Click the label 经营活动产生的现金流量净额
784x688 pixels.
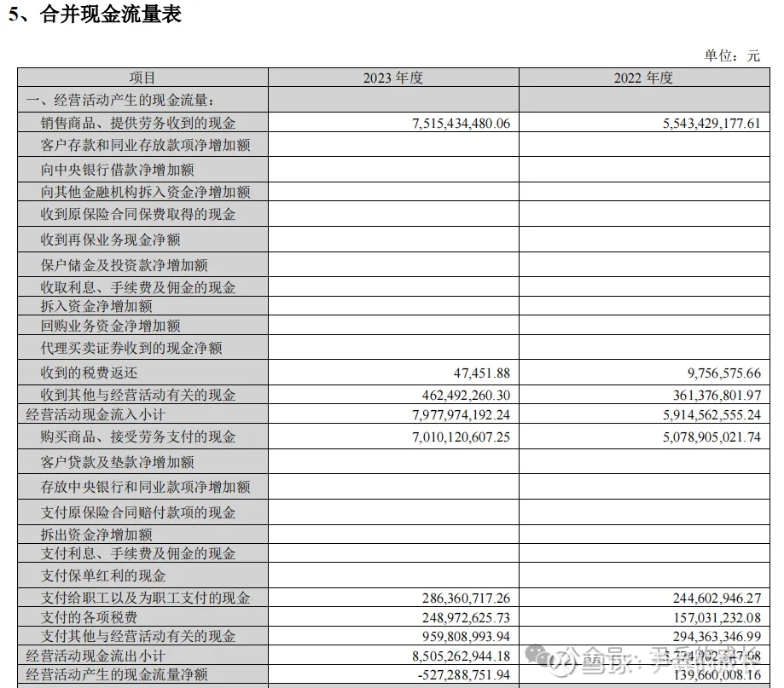[117, 674]
